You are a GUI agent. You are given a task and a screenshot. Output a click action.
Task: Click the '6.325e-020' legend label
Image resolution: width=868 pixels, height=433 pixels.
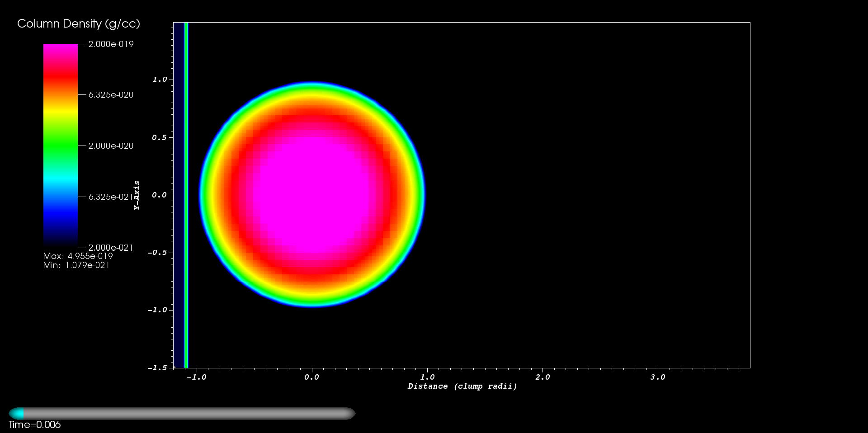tap(111, 95)
